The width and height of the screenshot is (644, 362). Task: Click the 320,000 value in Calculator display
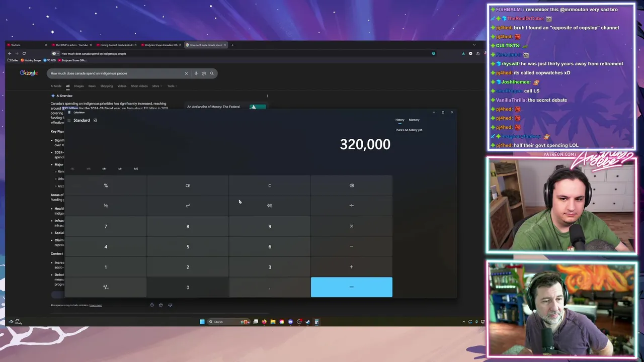(365, 145)
